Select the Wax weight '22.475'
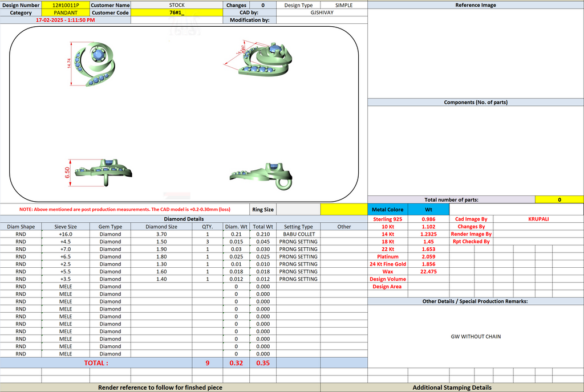 pos(429,272)
